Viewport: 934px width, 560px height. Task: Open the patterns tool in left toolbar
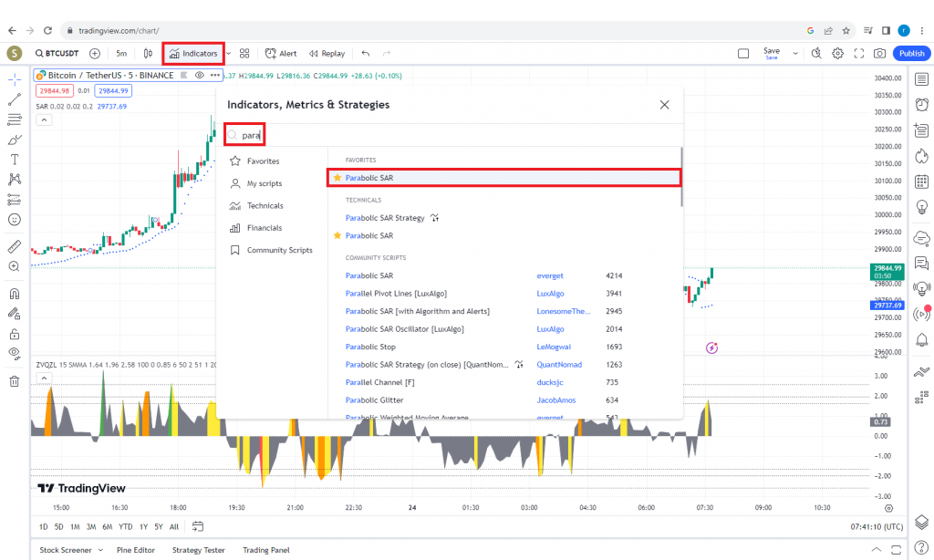15,180
